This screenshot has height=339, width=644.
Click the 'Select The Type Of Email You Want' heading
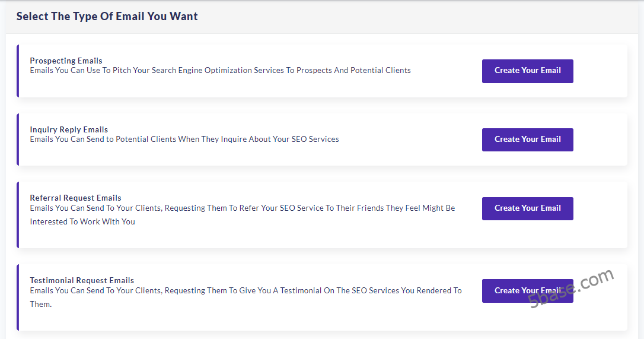(x=107, y=17)
